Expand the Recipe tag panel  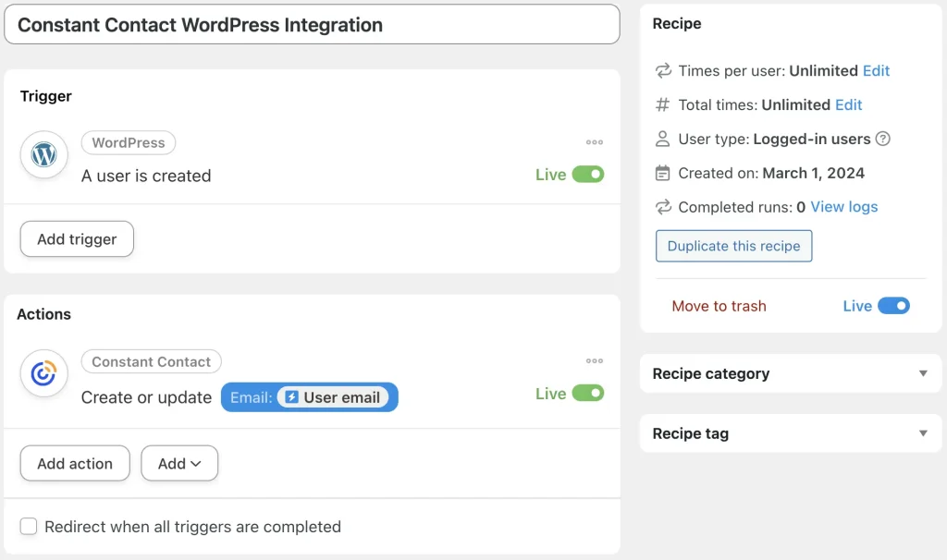(x=922, y=432)
